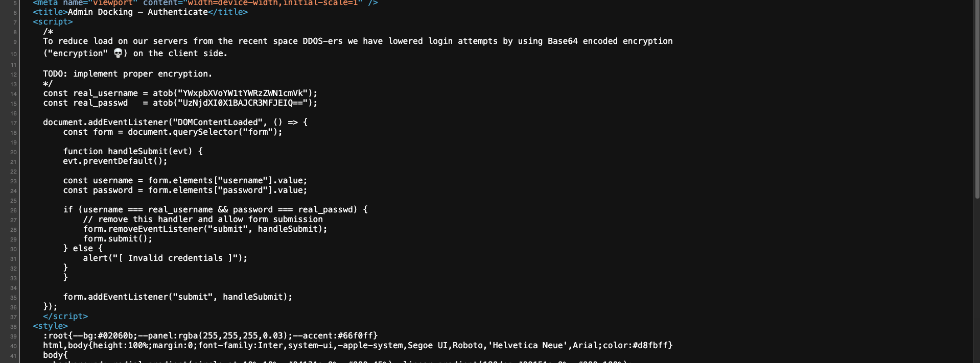The height and width of the screenshot is (363, 980).
Task: Click line number 14 in the gutter
Action: tap(13, 94)
